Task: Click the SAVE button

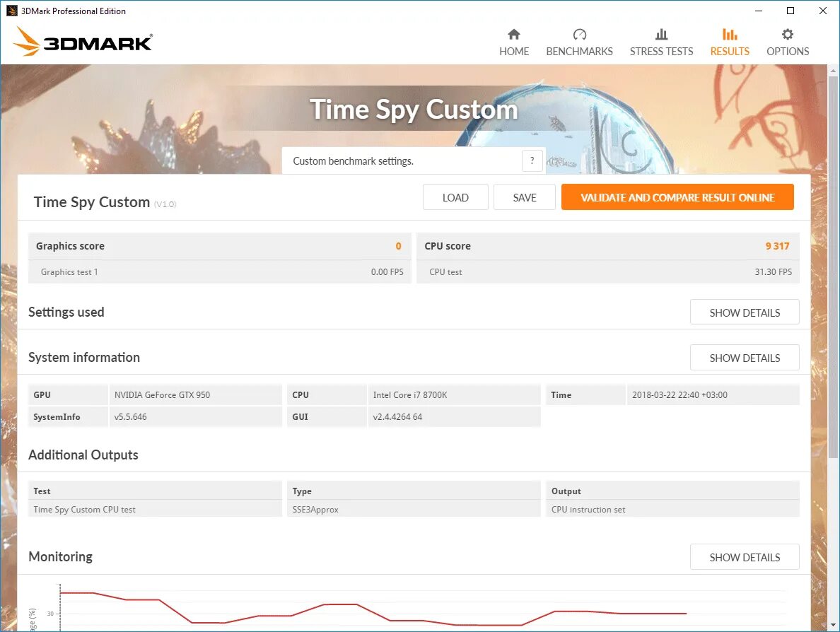Action: 525,197
